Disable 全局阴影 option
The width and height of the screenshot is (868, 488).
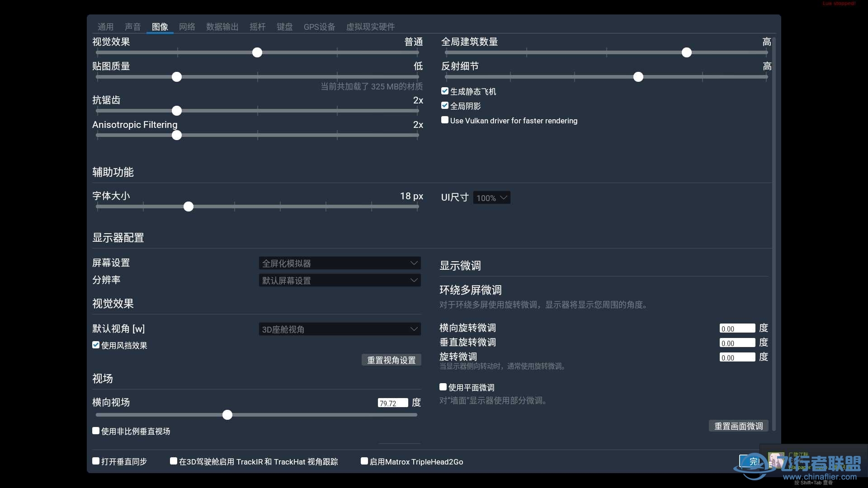pos(445,105)
